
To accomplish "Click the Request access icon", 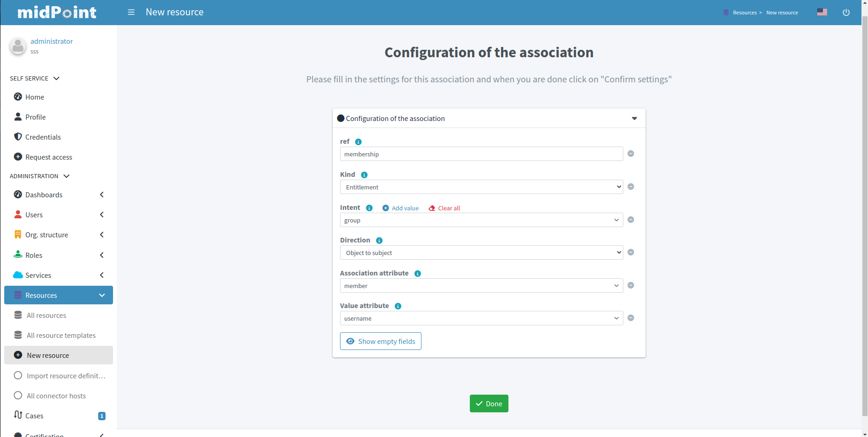I will pos(18,157).
